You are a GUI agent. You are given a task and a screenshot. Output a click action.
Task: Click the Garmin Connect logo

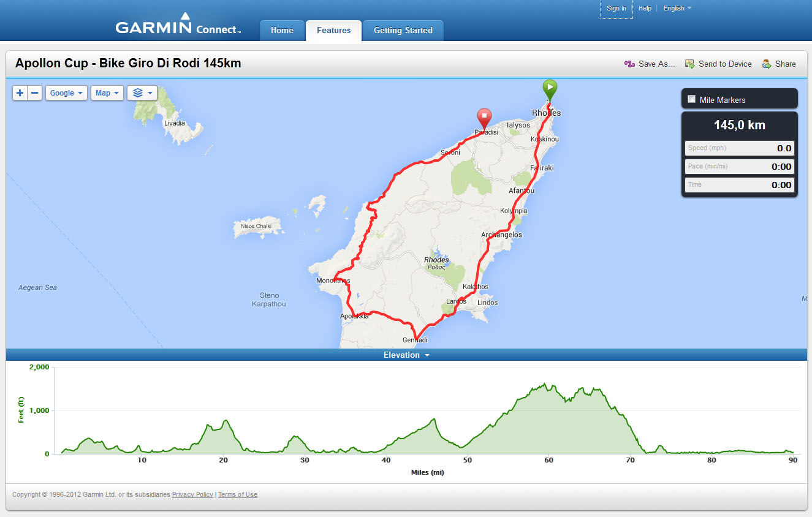tap(178, 26)
